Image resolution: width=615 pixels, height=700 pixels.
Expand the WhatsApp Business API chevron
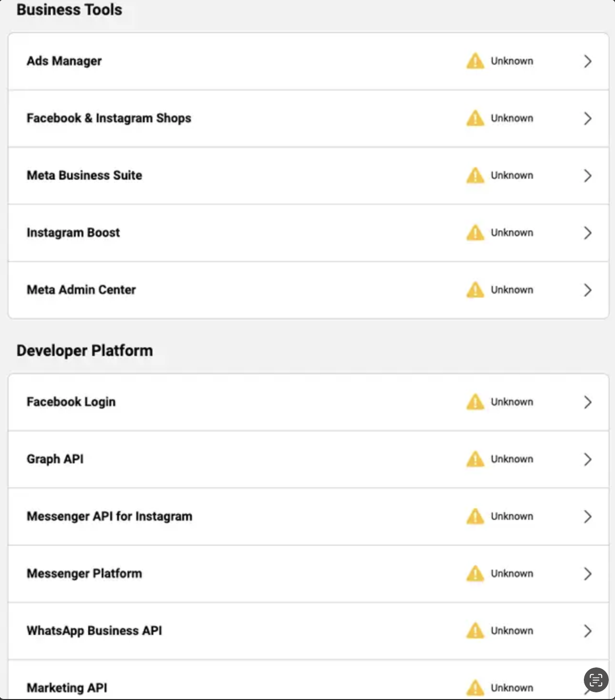[x=588, y=631]
